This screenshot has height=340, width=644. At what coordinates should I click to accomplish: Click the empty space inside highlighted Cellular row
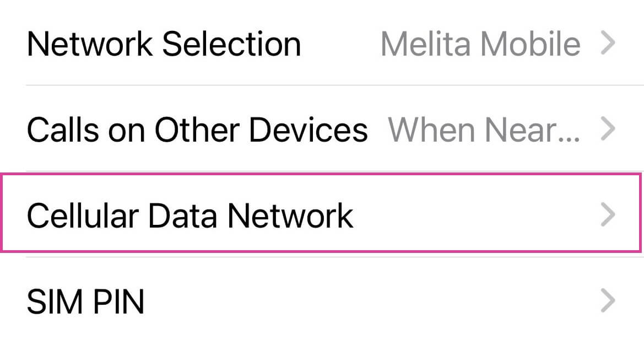(474, 214)
